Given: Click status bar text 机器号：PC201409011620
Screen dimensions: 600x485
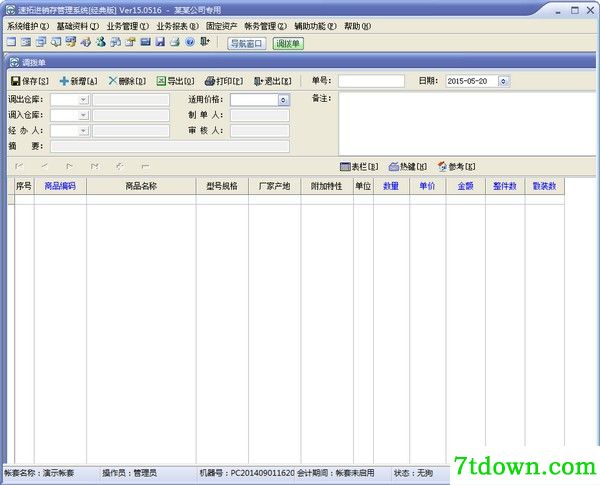Looking at the screenshot, I should pos(247,473).
